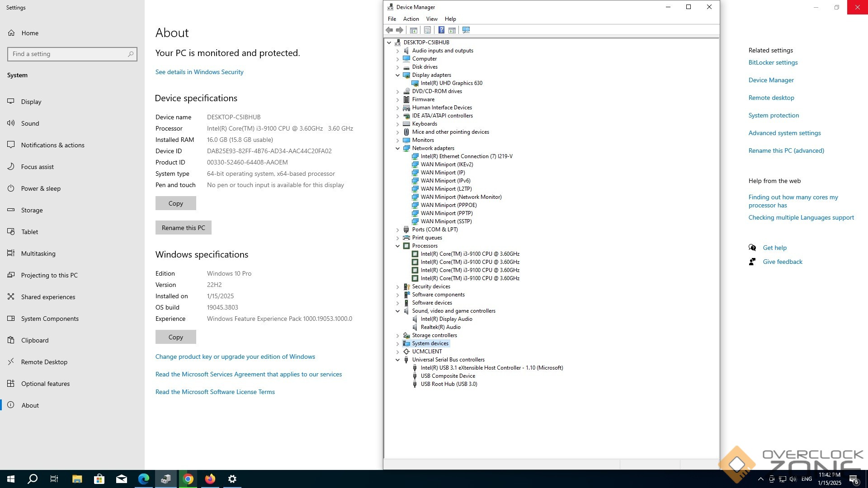This screenshot has width=868, height=488.
Task: Click the Properties toolbar icon
Action: pos(427,30)
